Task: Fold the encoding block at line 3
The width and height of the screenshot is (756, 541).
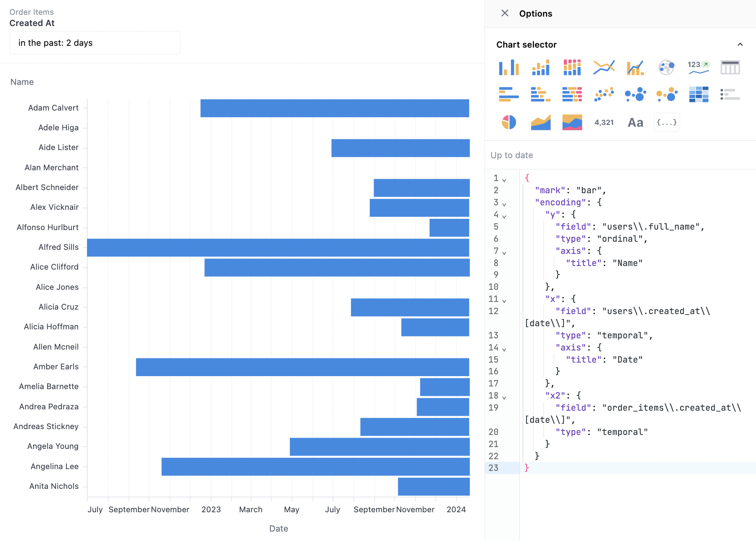Action: coord(504,204)
